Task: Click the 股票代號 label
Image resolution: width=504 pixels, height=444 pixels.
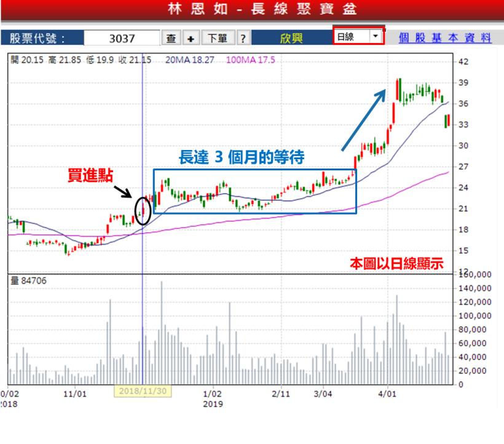Action: pos(37,38)
